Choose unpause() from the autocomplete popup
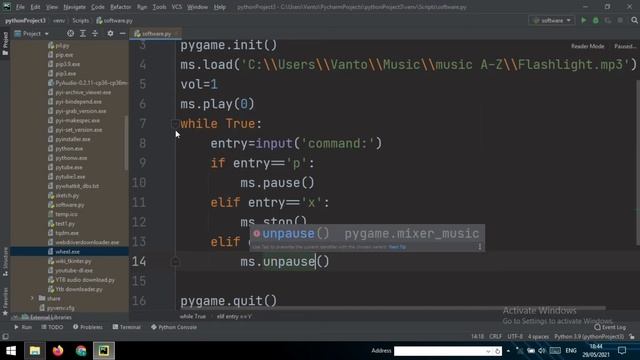This screenshot has height=360, width=640. [367, 234]
